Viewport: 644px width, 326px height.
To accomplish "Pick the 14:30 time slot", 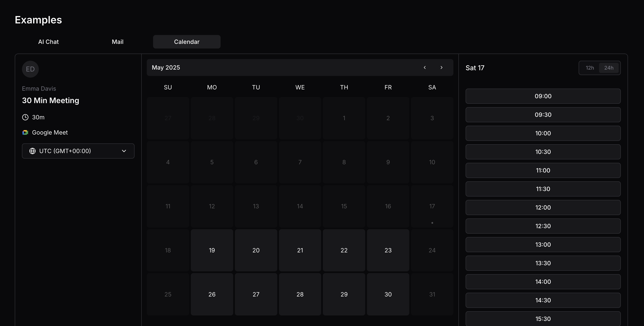I will pos(543,300).
